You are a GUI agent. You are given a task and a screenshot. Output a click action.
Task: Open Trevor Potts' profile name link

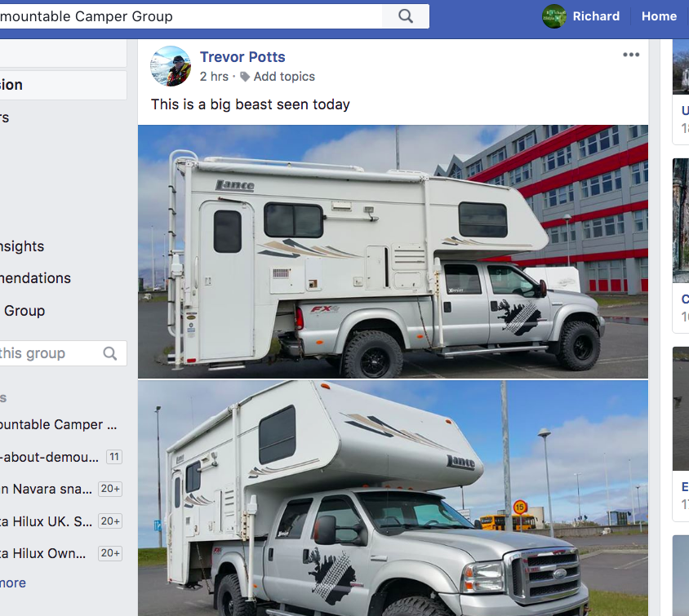coord(242,57)
